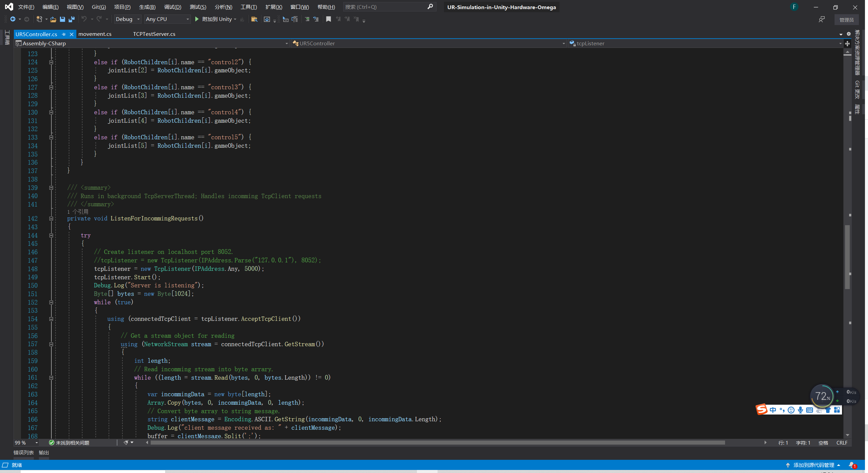Switch to the 输出 panel tab
868x473 pixels.
tap(43, 452)
